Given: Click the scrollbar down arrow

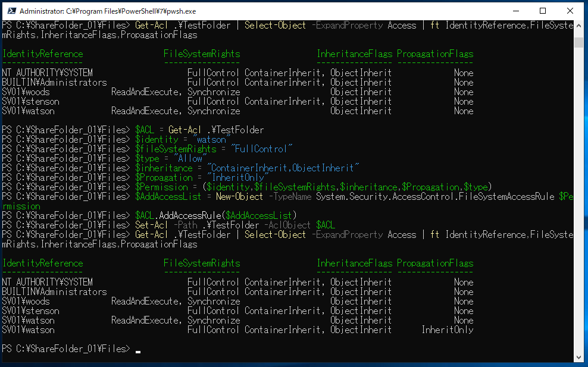Looking at the screenshot, I should point(578,357).
